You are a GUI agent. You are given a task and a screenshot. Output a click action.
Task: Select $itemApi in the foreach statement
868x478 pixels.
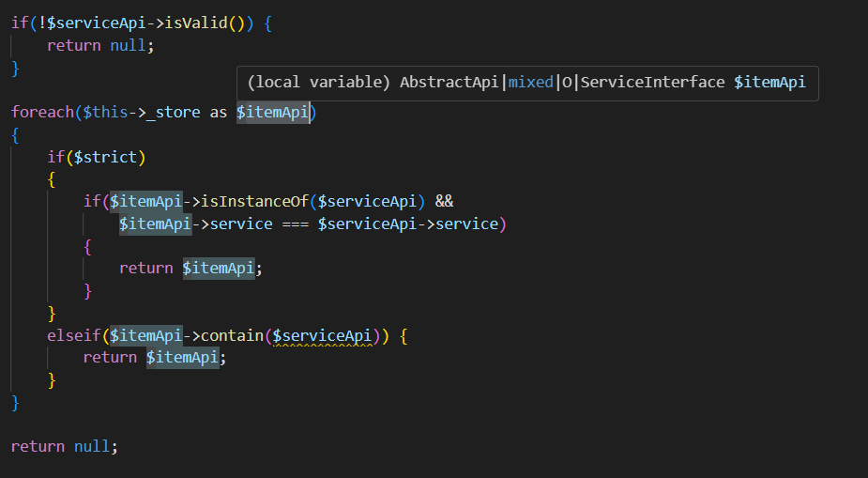pos(272,113)
